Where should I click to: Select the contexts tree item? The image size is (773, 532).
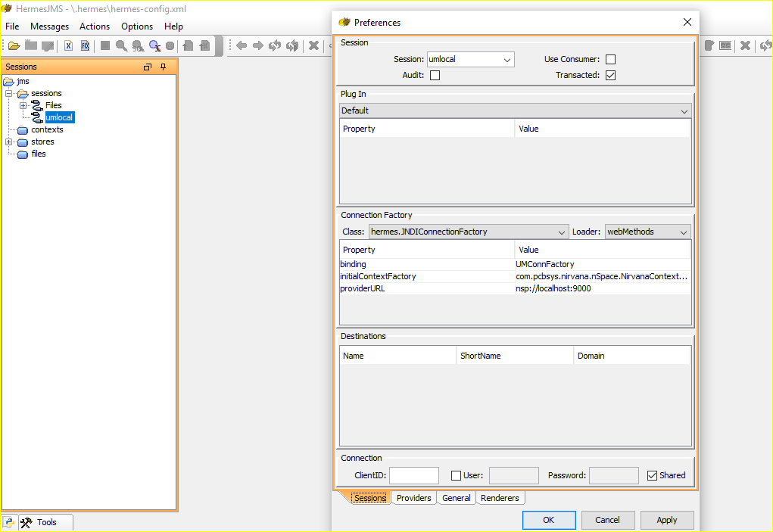coord(47,129)
